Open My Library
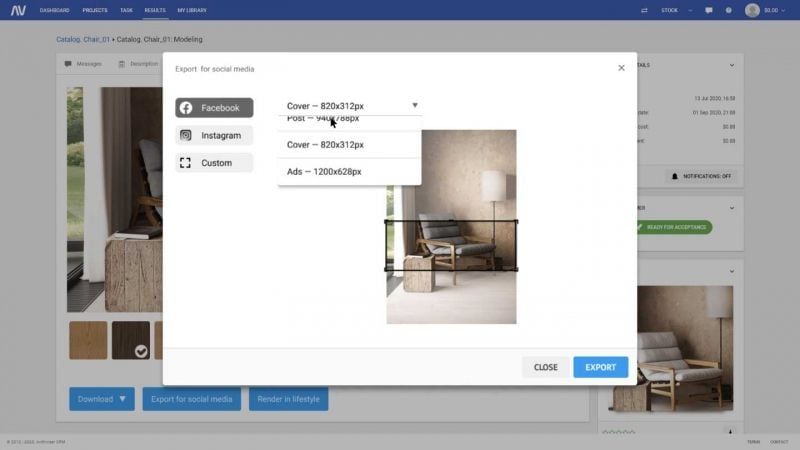Viewport: 800px width, 450px height. coord(192,10)
